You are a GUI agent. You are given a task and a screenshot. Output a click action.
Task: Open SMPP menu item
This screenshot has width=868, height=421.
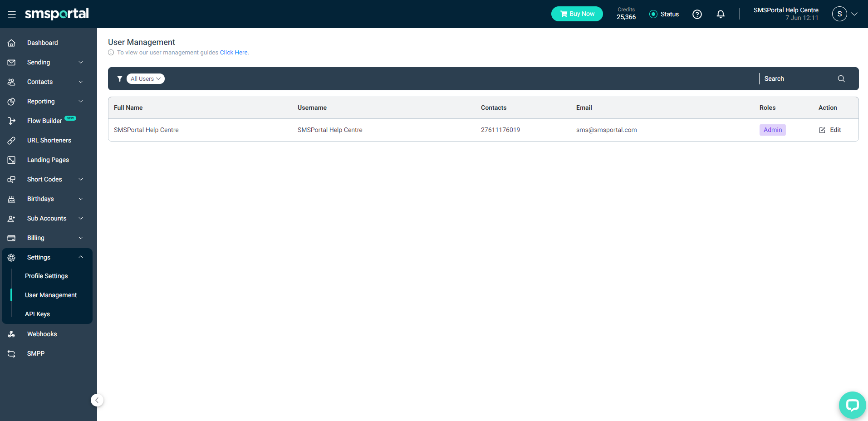click(36, 353)
